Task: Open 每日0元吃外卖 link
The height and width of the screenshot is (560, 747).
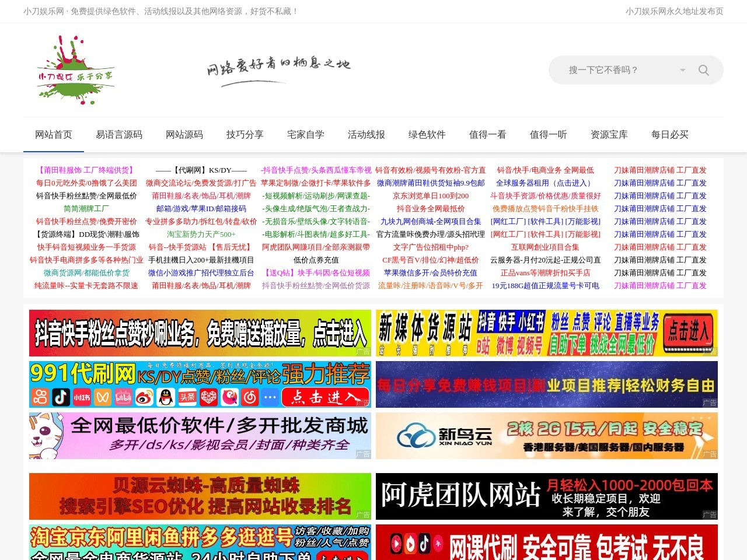Action: click(x=86, y=183)
